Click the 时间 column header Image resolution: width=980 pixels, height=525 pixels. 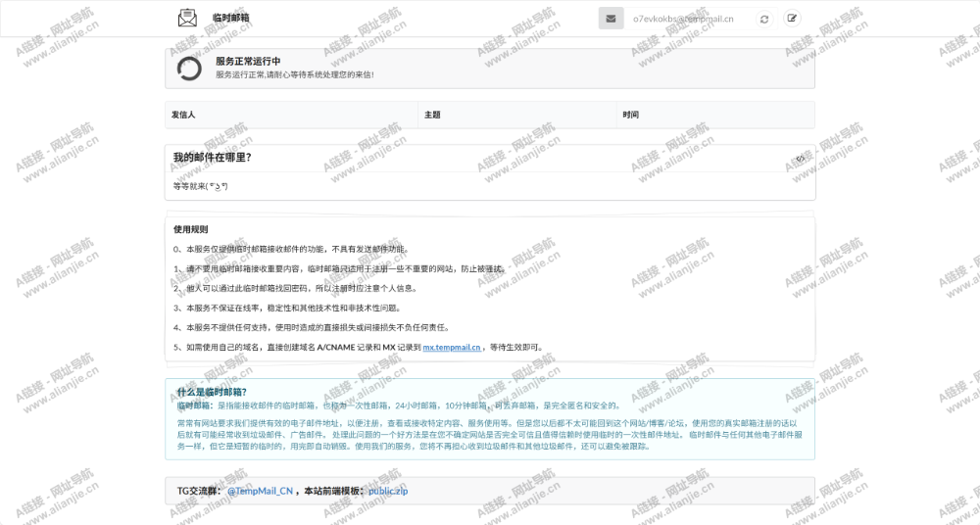(630, 115)
